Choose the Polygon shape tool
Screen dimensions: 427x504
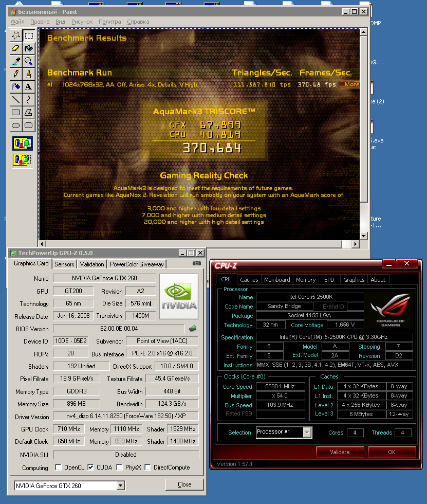29,113
